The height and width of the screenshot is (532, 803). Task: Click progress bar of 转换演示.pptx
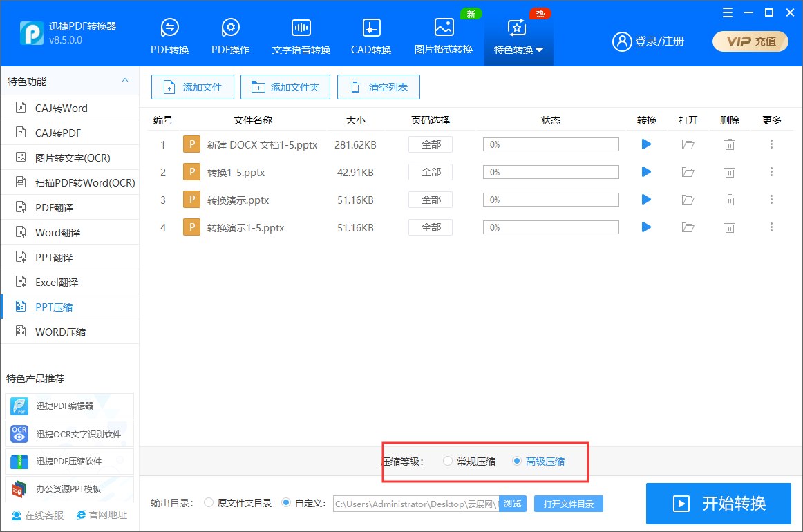(551, 200)
